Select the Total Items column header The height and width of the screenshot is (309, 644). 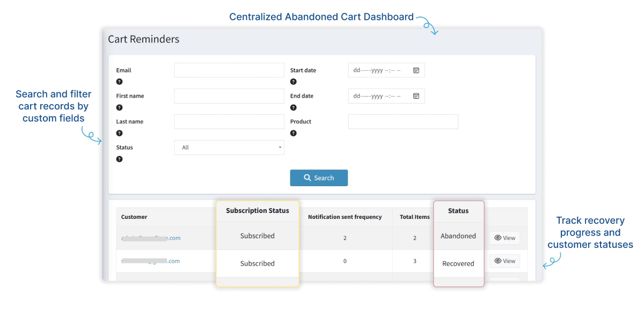click(x=415, y=217)
